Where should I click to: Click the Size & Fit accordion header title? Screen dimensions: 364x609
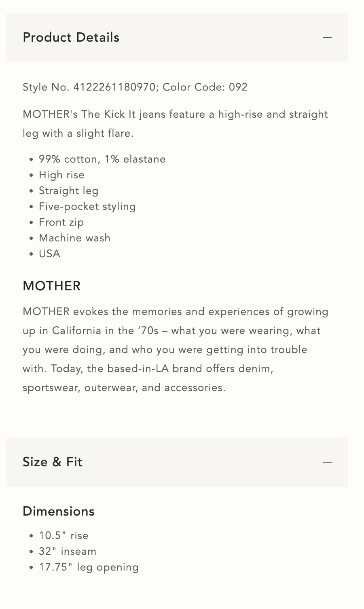[x=53, y=462]
